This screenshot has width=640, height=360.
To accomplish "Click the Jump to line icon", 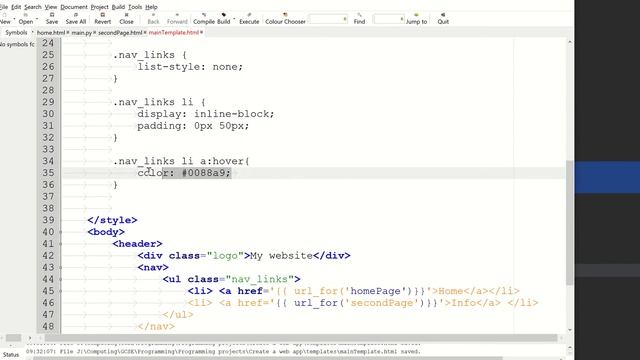I will 416,18.
